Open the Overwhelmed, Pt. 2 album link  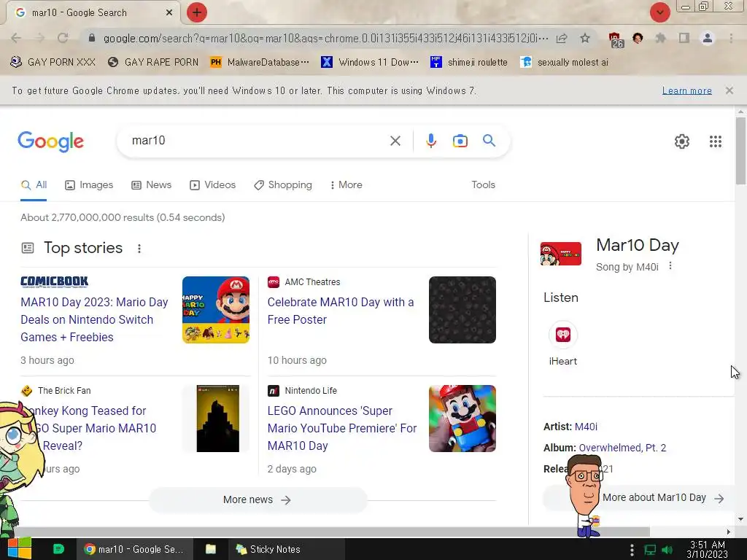click(x=622, y=448)
